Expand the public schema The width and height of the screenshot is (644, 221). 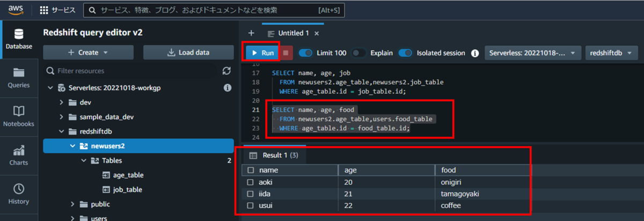(x=72, y=204)
